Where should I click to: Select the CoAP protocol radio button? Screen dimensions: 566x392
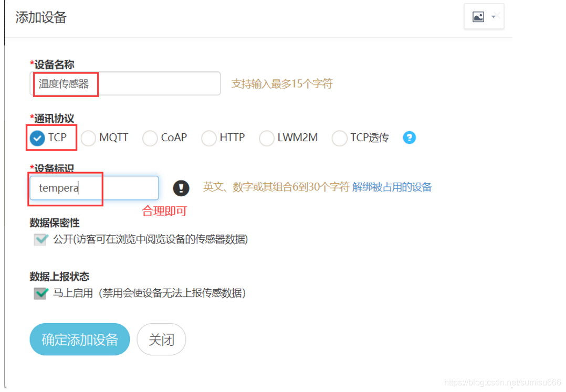[x=150, y=138]
